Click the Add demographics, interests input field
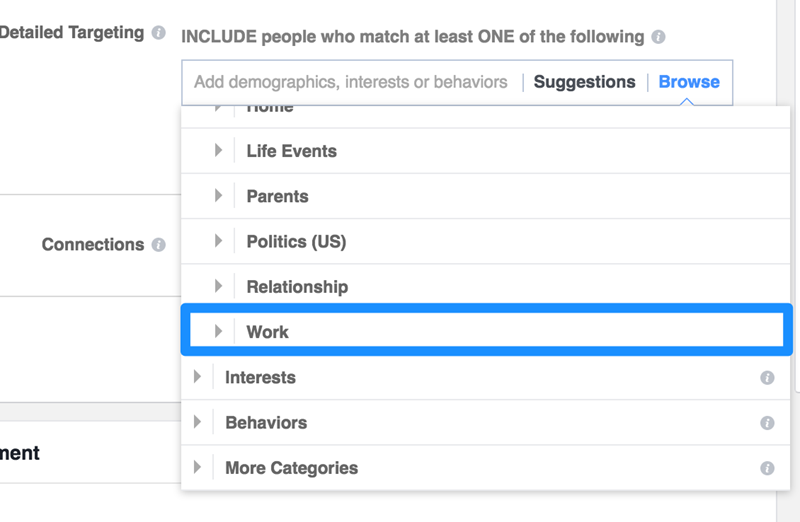 (x=350, y=82)
